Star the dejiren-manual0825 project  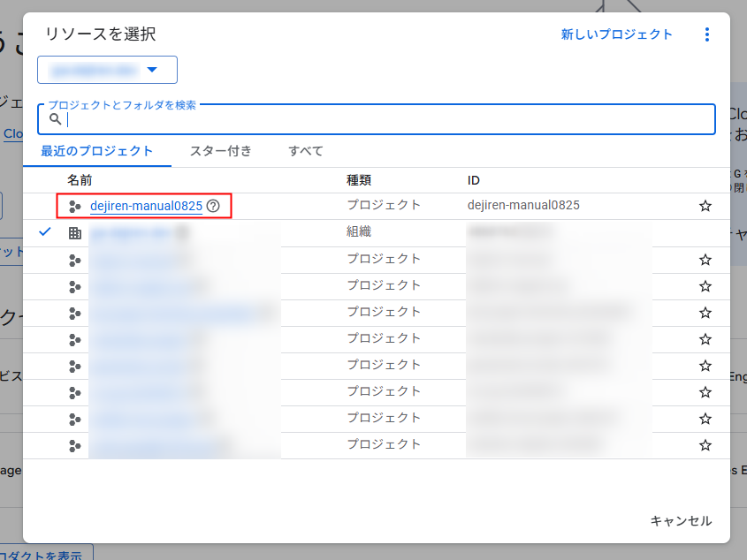(x=705, y=206)
